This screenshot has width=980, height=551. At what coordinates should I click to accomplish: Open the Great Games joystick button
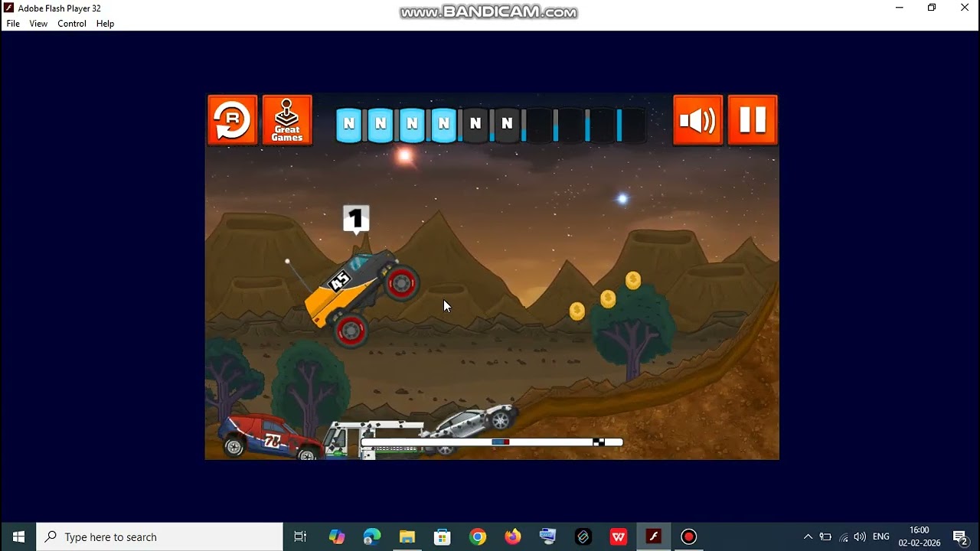click(x=287, y=120)
